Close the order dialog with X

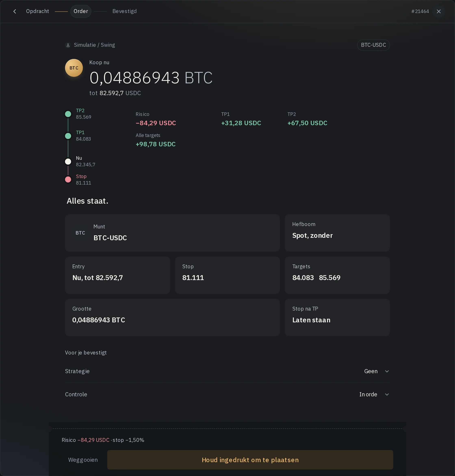[439, 11]
